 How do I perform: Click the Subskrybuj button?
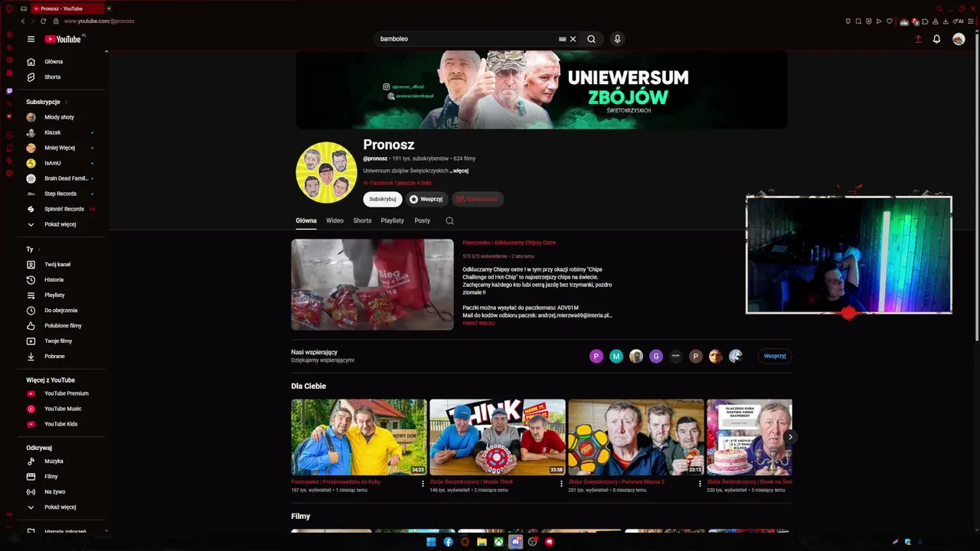tap(383, 200)
